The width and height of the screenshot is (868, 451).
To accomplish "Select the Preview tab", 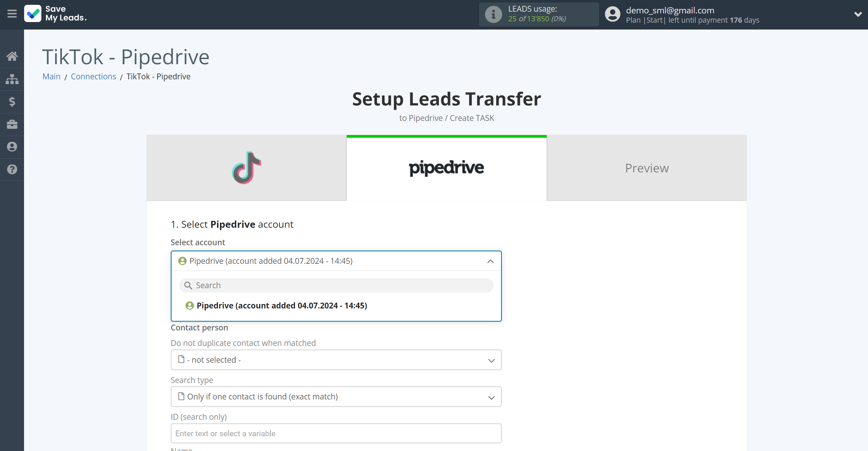I will tap(647, 168).
